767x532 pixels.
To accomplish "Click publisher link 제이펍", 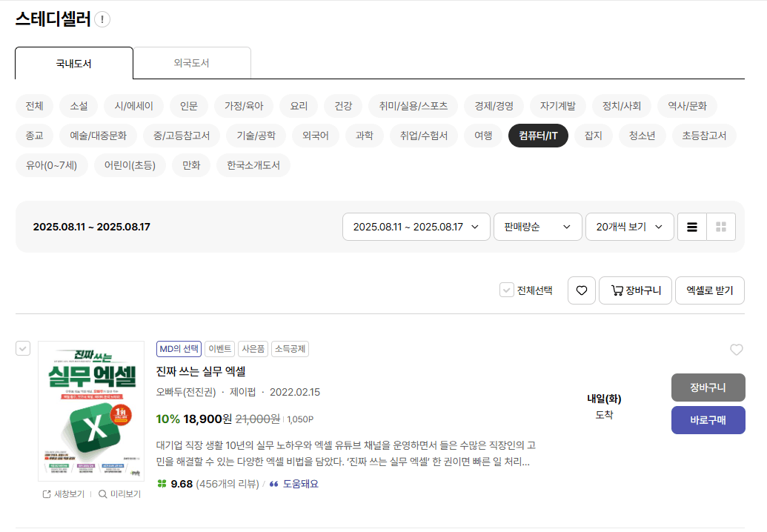I will pyautogui.click(x=242, y=392).
